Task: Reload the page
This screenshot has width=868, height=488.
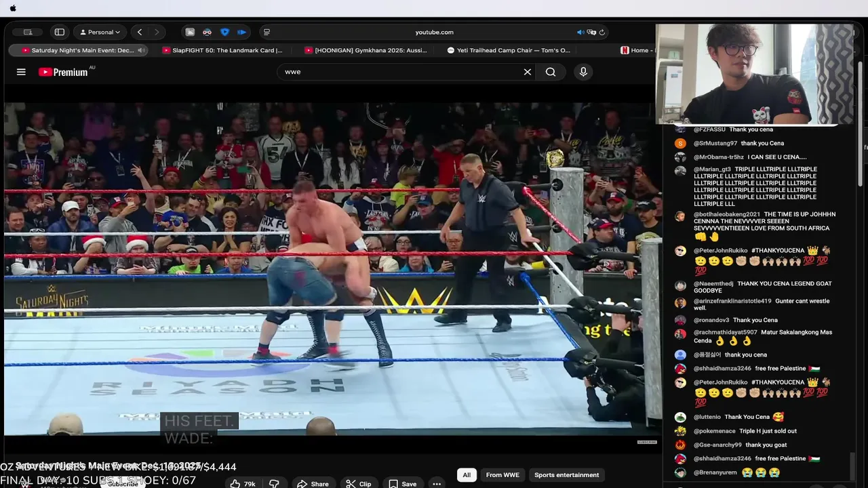Action: pyautogui.click(x=601, y=32)
